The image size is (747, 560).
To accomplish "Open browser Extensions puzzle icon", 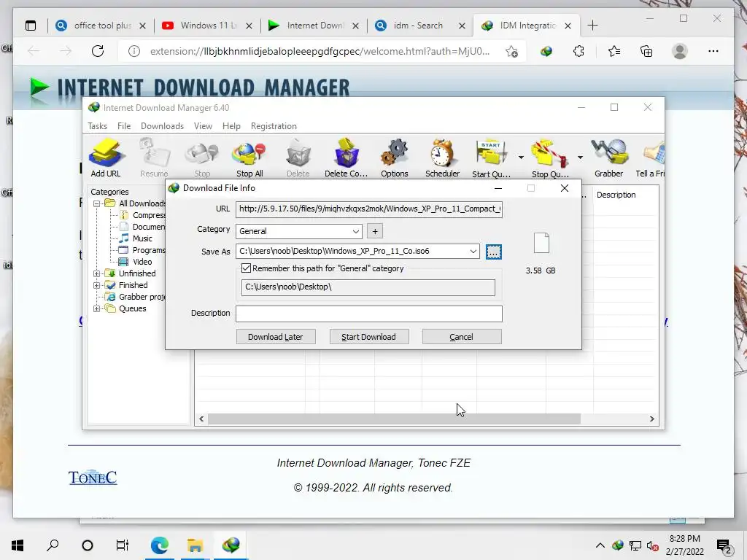I will point(578,51).
